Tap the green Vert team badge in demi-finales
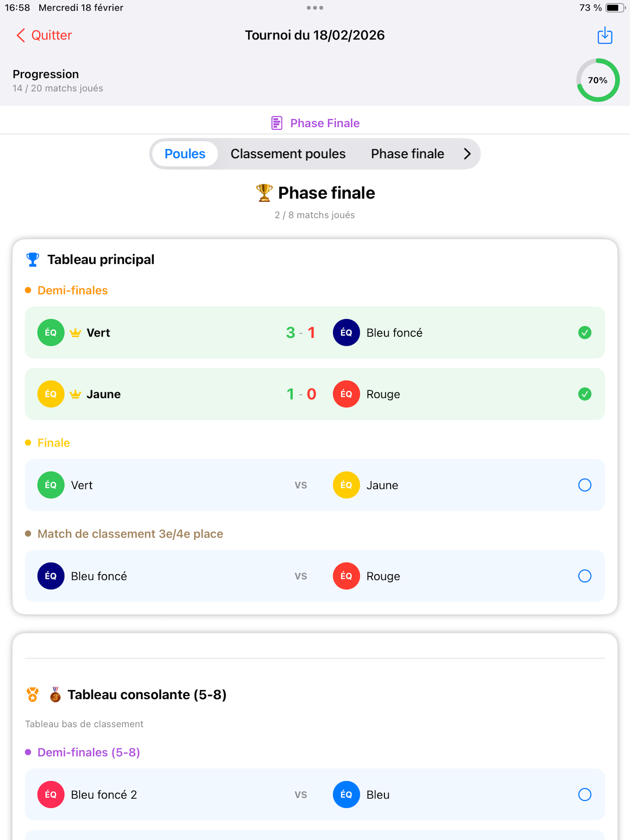630x840 pixels. [x=51, y=333]
